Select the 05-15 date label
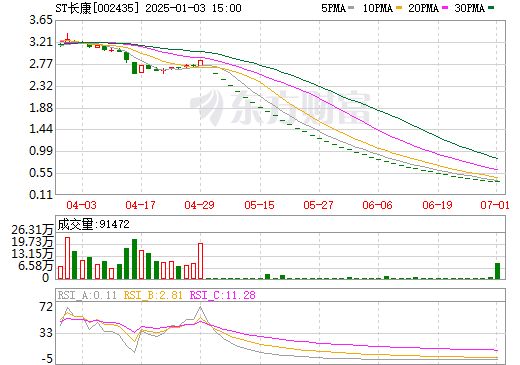Image resolution: width=520 pixels, height=365 pixels. (x=259, y=205)
